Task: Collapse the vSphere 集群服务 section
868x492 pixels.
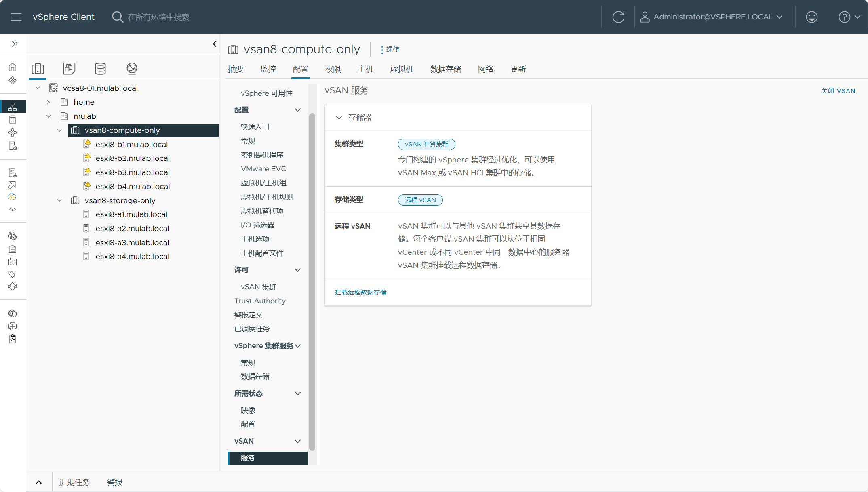Action: coord(298,346)
